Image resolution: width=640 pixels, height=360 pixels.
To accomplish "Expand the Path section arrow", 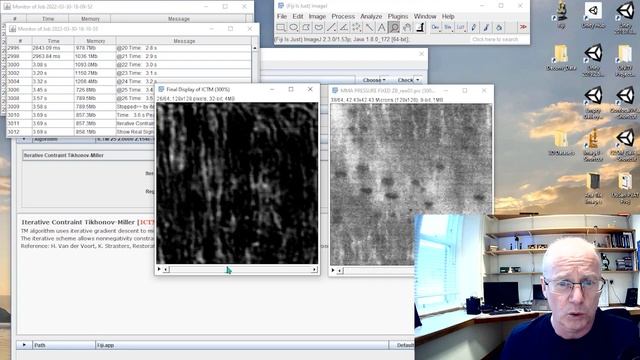I will [x=24, y=345].
